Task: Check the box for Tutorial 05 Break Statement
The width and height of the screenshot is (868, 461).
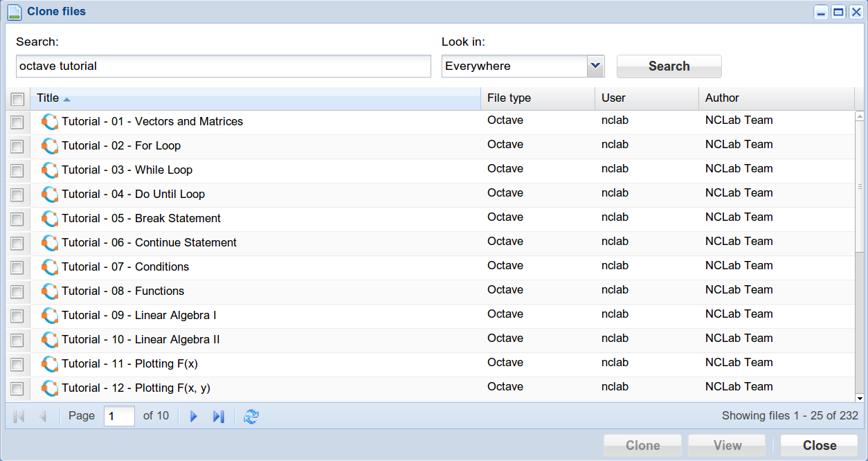Action: (x=17, y=219)
